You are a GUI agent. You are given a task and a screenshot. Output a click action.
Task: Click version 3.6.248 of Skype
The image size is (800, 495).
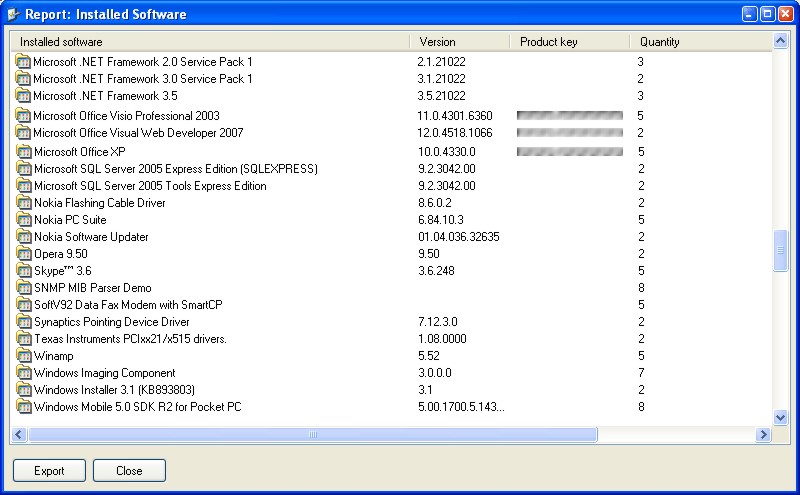[x=436, y=270]
